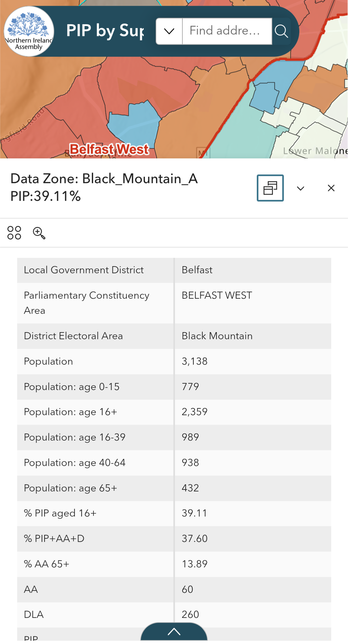Click the Northern Ireland Assembly logo
348x644 pixels.
29,31
